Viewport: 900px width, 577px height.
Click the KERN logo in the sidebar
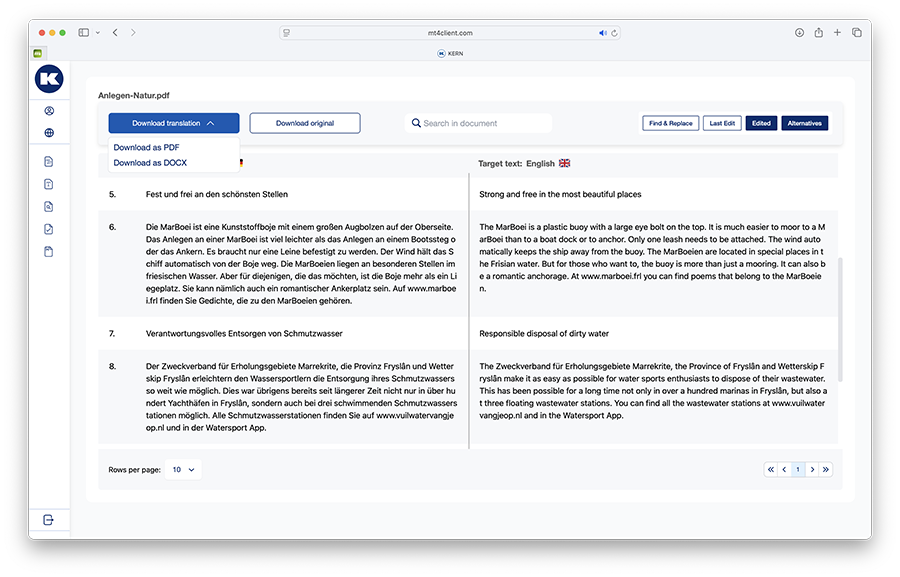tap(49, 79)
